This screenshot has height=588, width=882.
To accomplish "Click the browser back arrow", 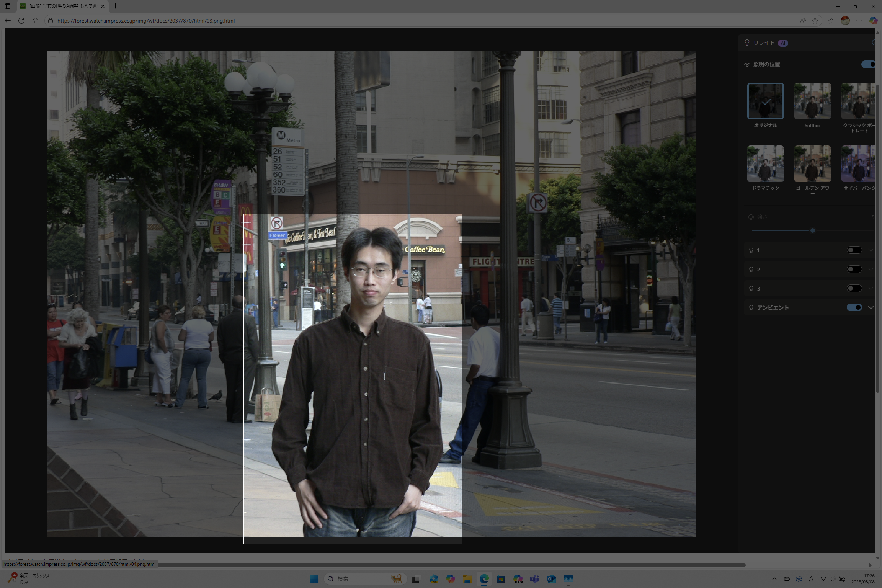I will click(8, 21).
